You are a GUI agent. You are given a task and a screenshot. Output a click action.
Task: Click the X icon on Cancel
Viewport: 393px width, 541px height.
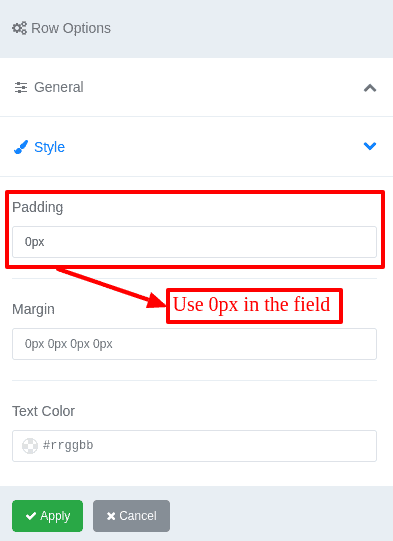pyautogui.click(x=111, y=516)
